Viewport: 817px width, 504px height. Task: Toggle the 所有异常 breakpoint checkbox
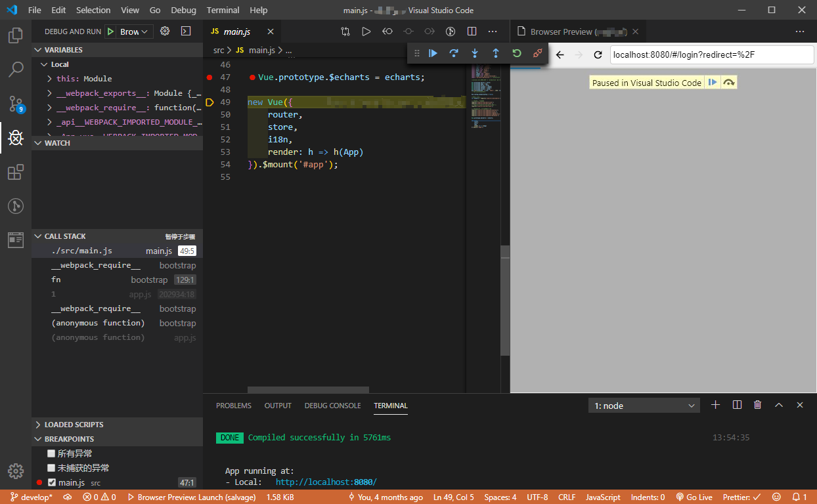tap(51, 453)
